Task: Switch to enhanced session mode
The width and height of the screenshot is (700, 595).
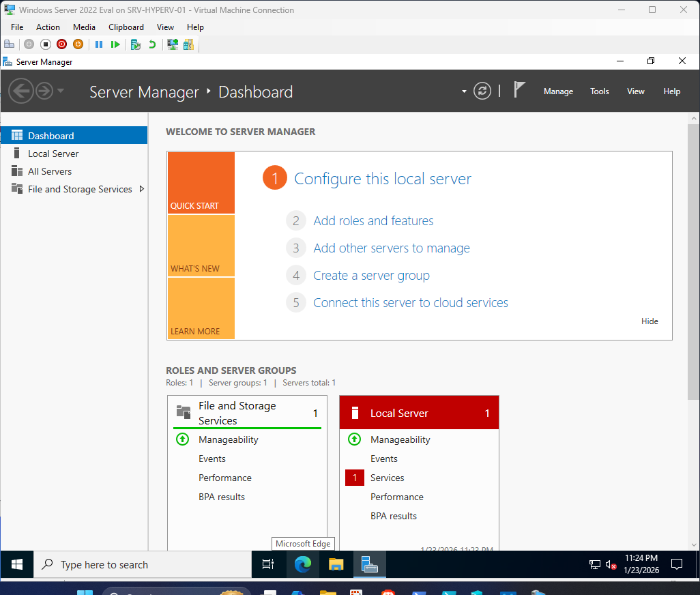Action: click(173, 44)
